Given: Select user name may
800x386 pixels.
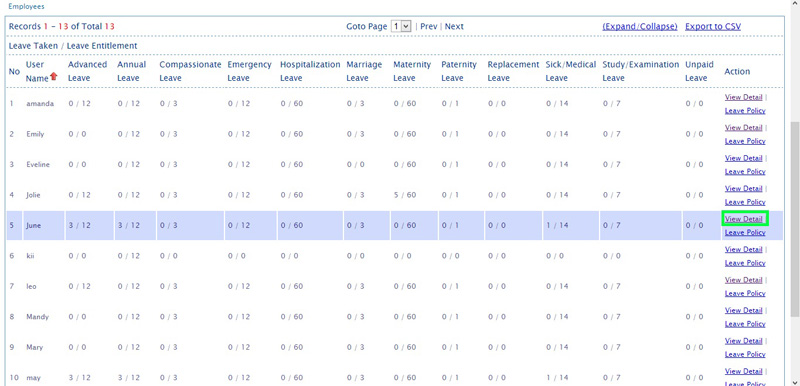Looking at the screenshot, I should point(33,378).
